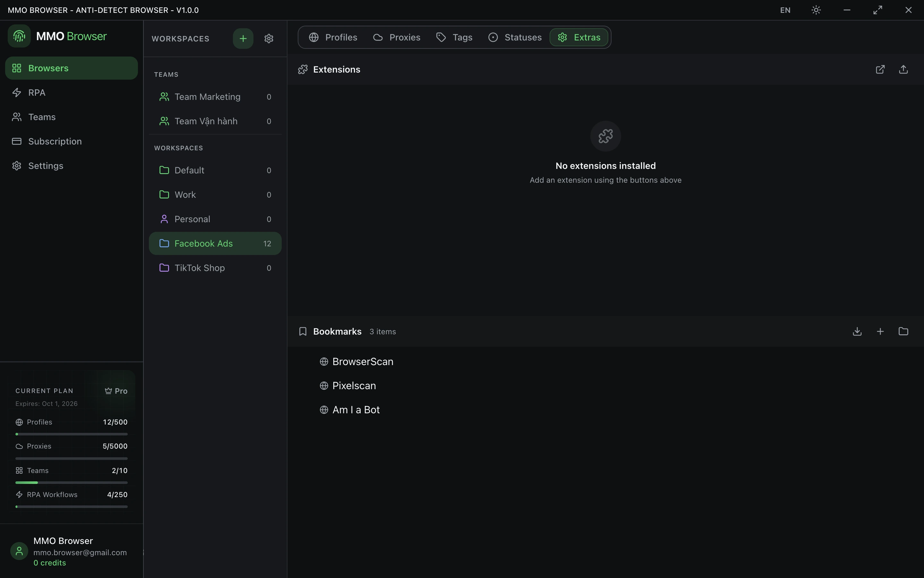
Task: Open the Statuses tab
Action: click(x=515, y=37)
